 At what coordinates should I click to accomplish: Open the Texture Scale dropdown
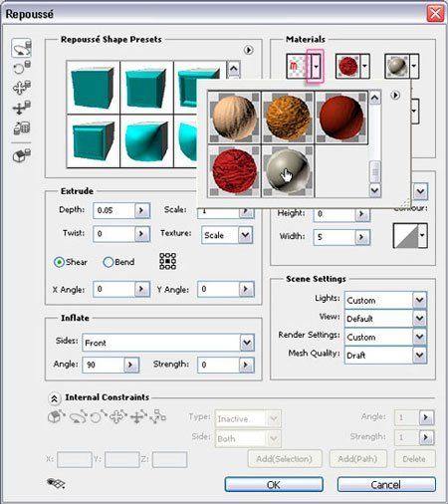point(245,235)
